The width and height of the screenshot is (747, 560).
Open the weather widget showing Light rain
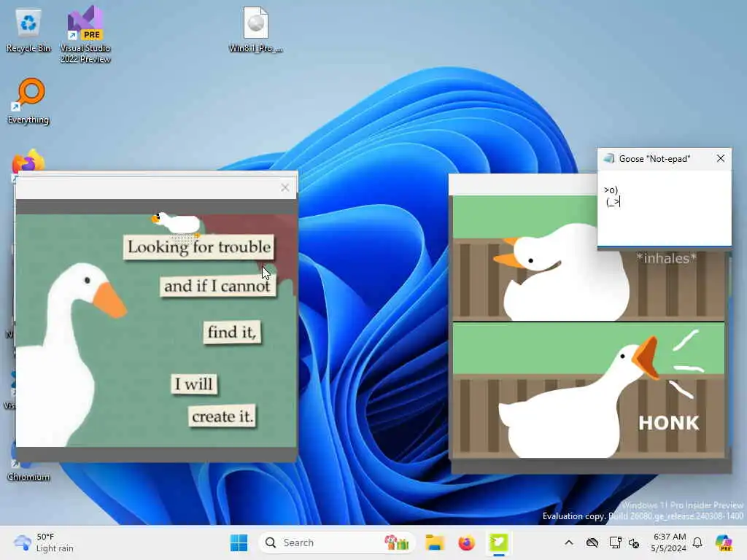[x=44, y=542]
